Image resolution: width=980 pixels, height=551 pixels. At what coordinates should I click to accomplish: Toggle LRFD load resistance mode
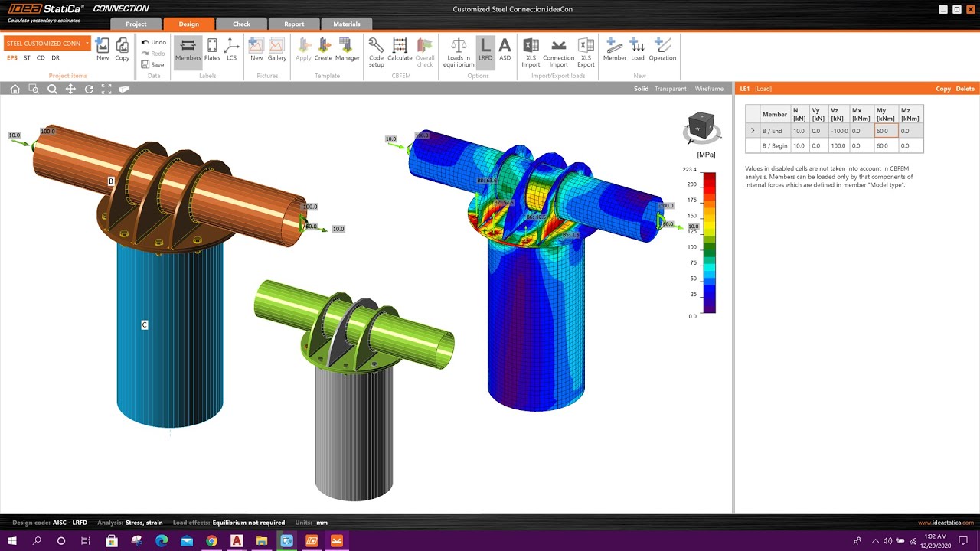[x=485, y=51]
